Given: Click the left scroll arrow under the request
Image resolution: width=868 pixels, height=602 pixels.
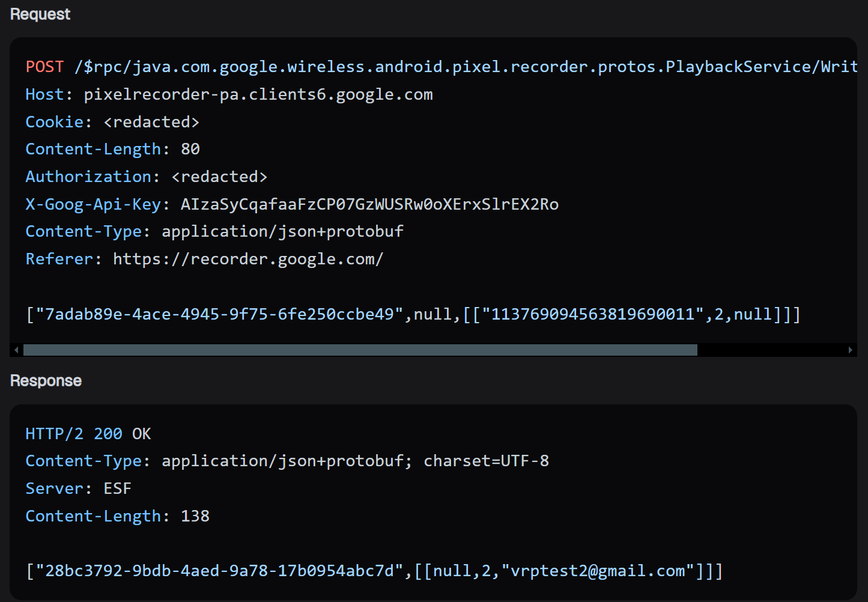Looking at the screenshot, I should [16, 350].
